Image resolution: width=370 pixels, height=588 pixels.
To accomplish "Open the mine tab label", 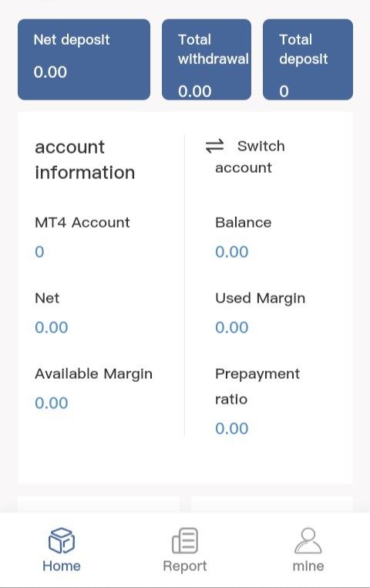I will point(308,566).
